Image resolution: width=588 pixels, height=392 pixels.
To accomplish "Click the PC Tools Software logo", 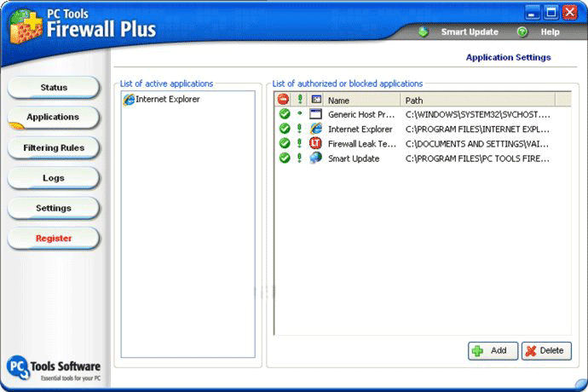I will coord(54,368).
